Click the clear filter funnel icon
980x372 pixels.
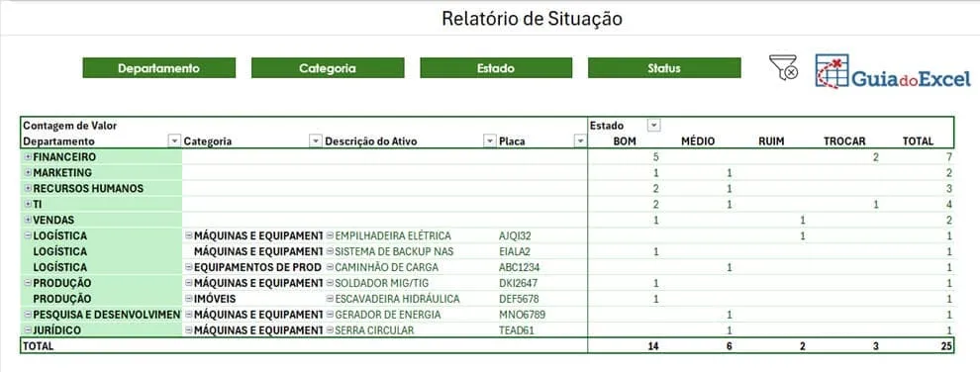[x=783, y=68]
